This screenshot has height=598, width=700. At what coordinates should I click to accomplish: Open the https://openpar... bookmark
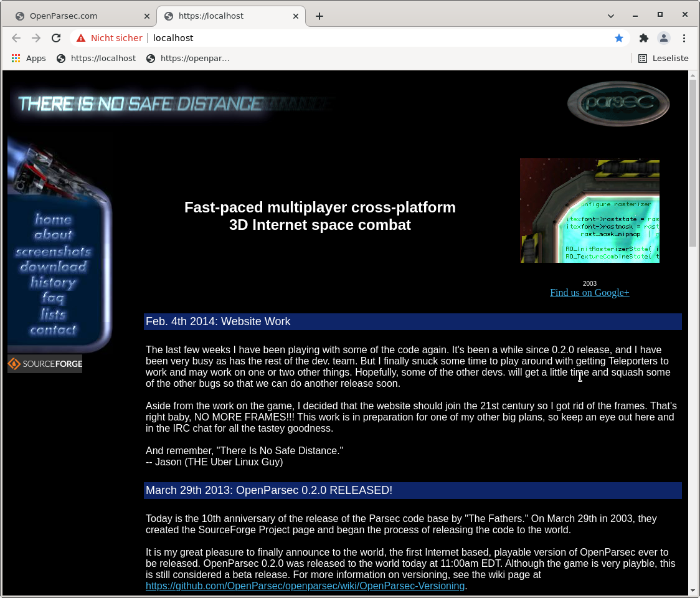[188, 58]
